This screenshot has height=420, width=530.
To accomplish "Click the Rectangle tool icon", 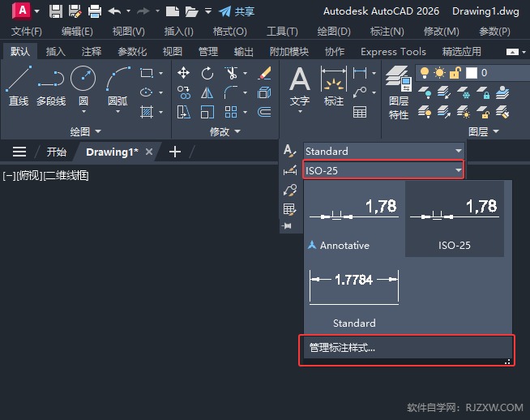I will click(147, 73).
